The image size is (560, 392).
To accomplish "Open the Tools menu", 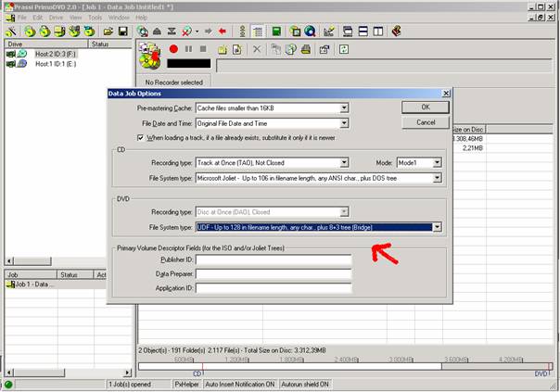I will [95, 18].
